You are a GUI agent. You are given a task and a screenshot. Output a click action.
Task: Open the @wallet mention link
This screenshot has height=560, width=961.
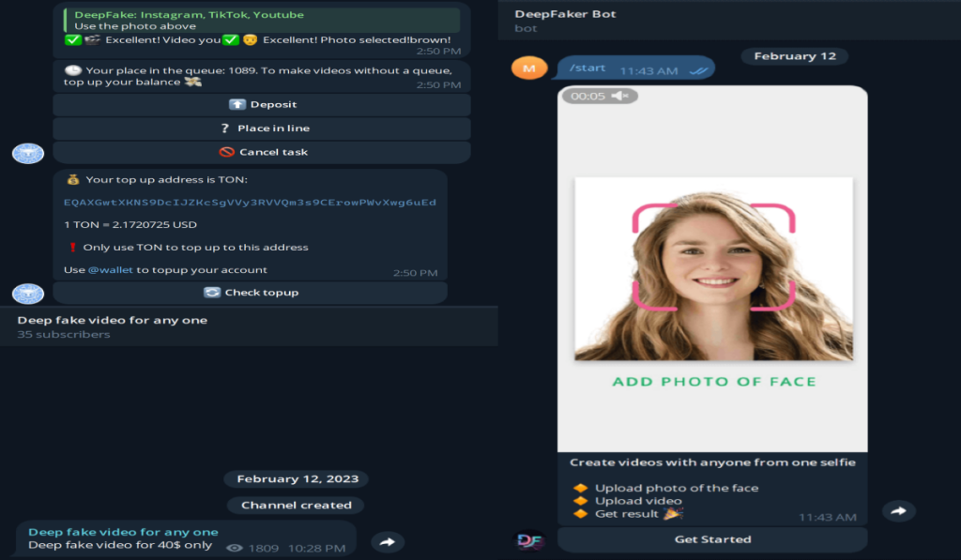(x=112, y=270)
